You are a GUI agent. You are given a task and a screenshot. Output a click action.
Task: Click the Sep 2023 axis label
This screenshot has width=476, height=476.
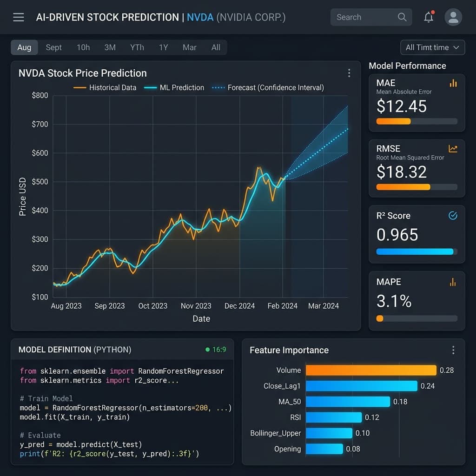[110, 306]
